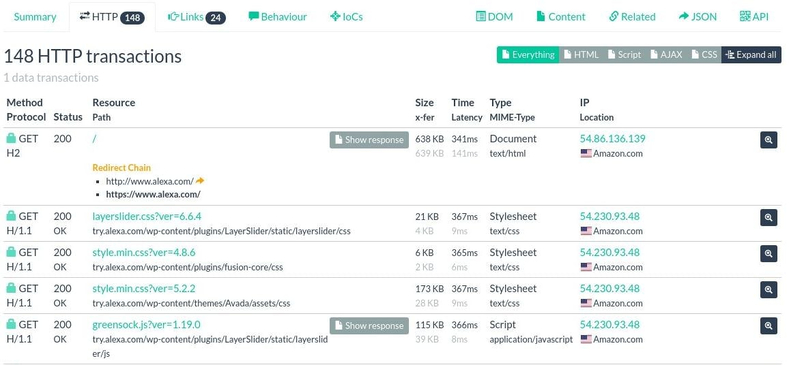
Task: Filter transactions by HTML
Action: click(x=581, y=55)
